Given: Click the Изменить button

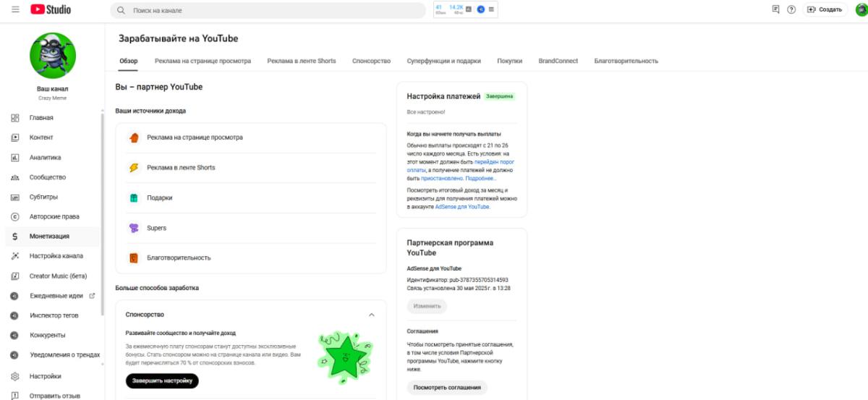Looking at the screenshot, I should coord(427,306).
